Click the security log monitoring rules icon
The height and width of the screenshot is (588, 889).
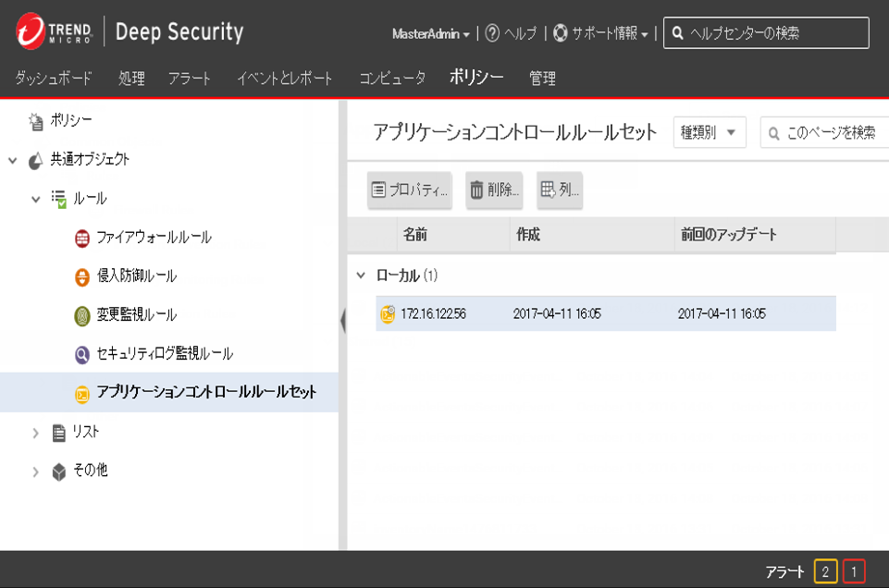pos(82,354)
